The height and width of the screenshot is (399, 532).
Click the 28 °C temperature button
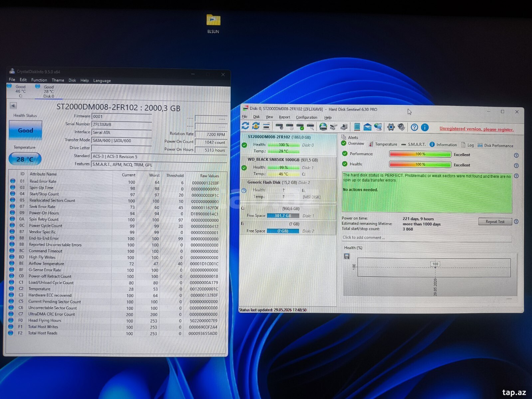25,159
